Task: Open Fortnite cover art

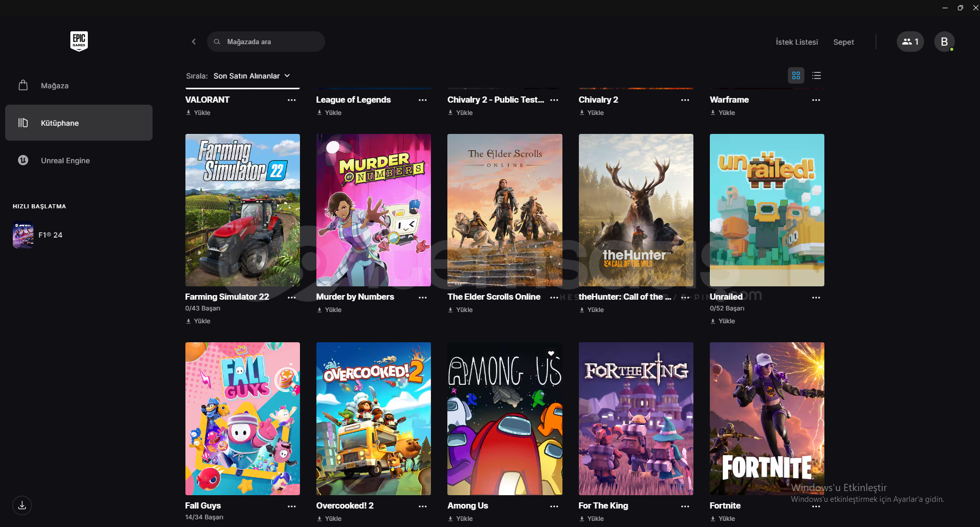Action: pos(767,419)
